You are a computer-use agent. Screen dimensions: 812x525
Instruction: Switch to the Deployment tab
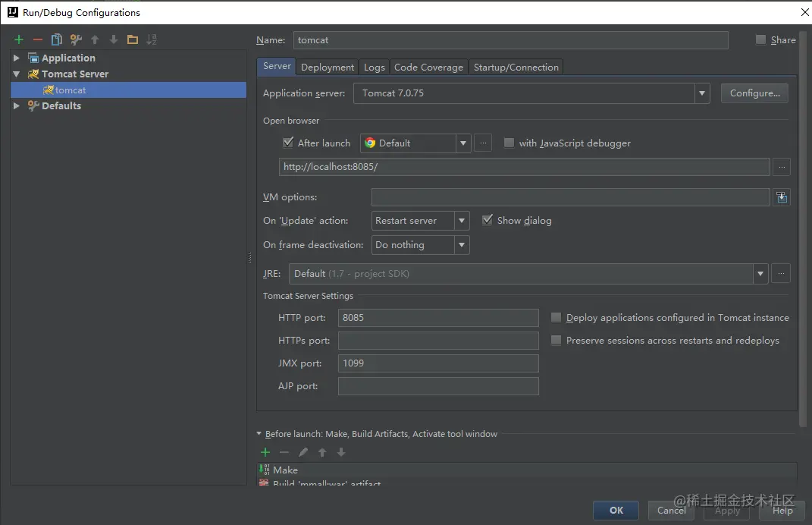(328, 68)
